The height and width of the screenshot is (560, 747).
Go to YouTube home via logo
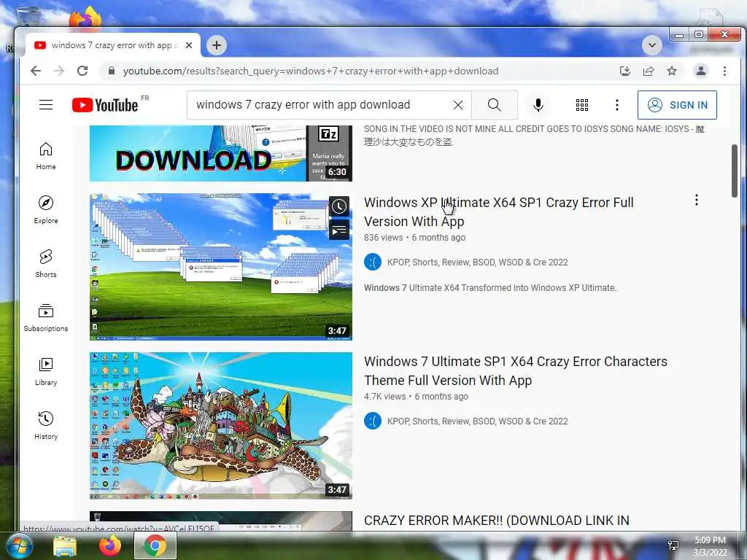(x=106, y=105)
